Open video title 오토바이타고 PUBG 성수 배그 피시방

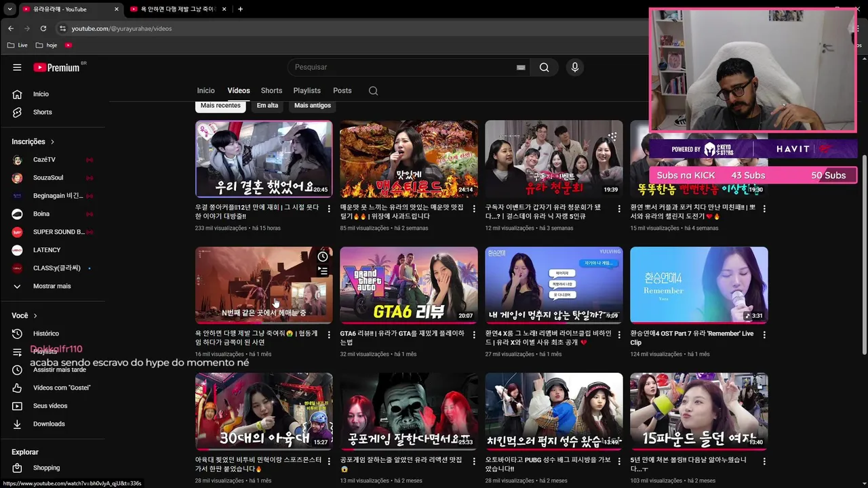[x=548, y=464]
